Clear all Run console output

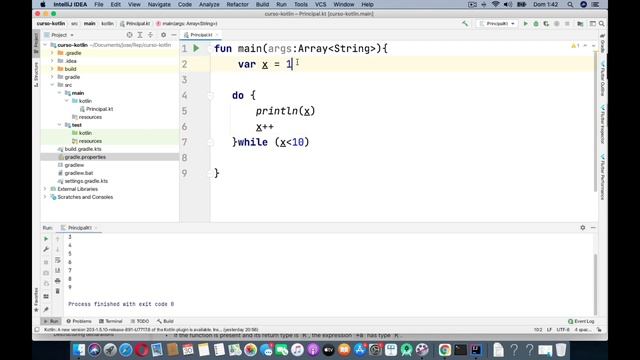coord(58,291)
